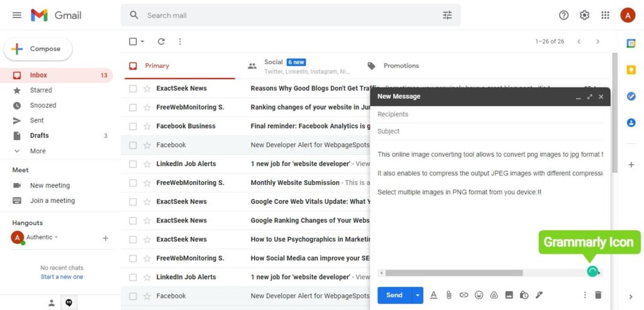Open Google Keep side panel
The height and width of the screenshot is (310, 644).
631,70
